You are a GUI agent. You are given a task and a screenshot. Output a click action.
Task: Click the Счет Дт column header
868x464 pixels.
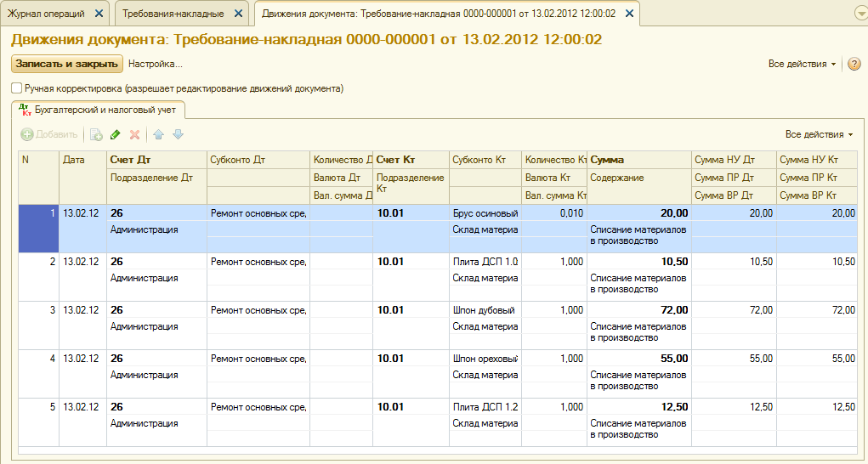tap(156, 160)
